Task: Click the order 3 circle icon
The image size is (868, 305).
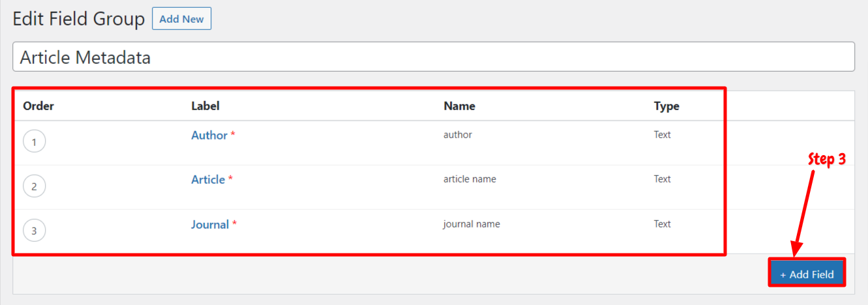Action: click(34, 231)
